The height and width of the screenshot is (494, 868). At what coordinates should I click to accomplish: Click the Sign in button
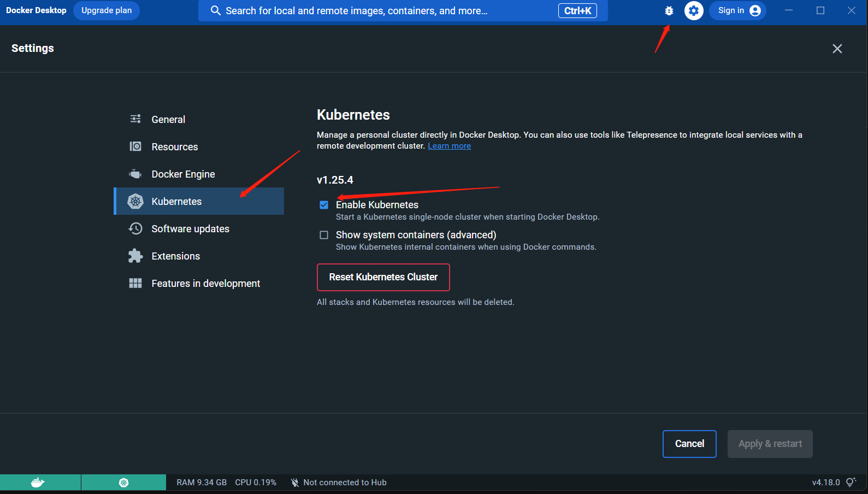(x=737, y=10)
